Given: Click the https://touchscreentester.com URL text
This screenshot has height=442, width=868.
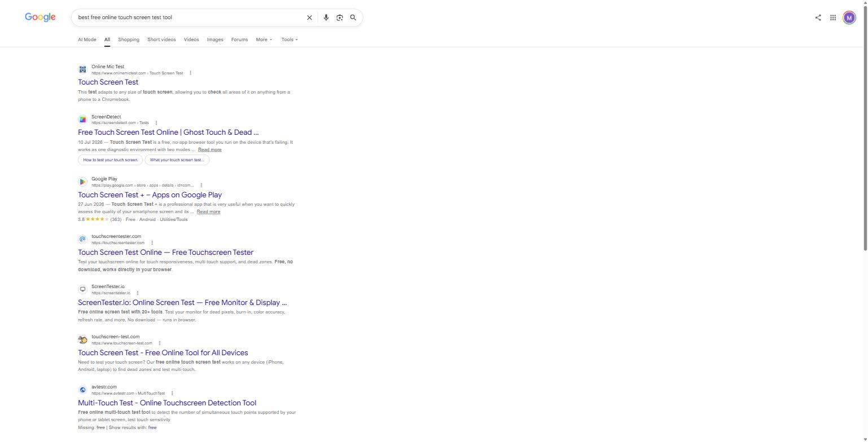Looking at the screenshot, I should point(118,243).
